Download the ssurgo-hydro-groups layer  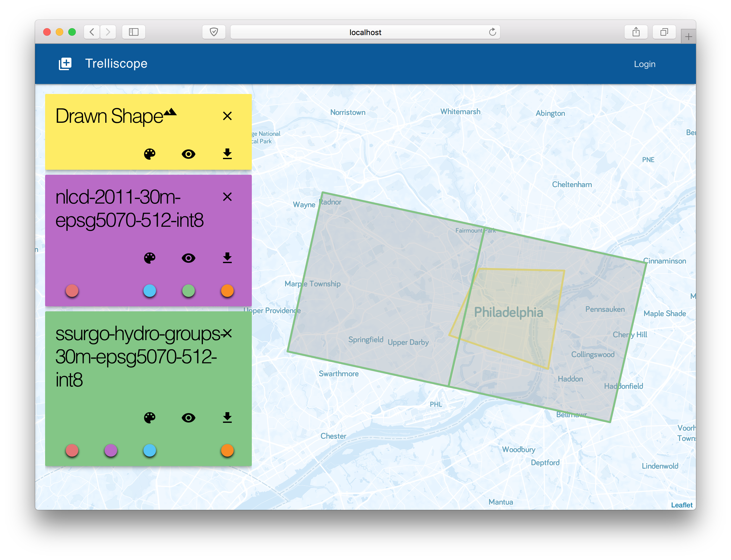[x=227, y=418]
